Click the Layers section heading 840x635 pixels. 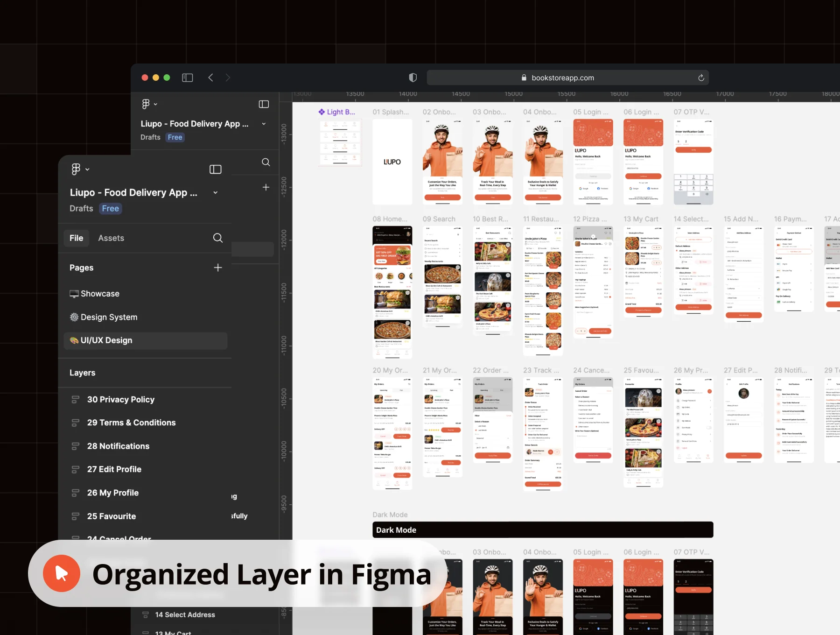coord(83,373)
